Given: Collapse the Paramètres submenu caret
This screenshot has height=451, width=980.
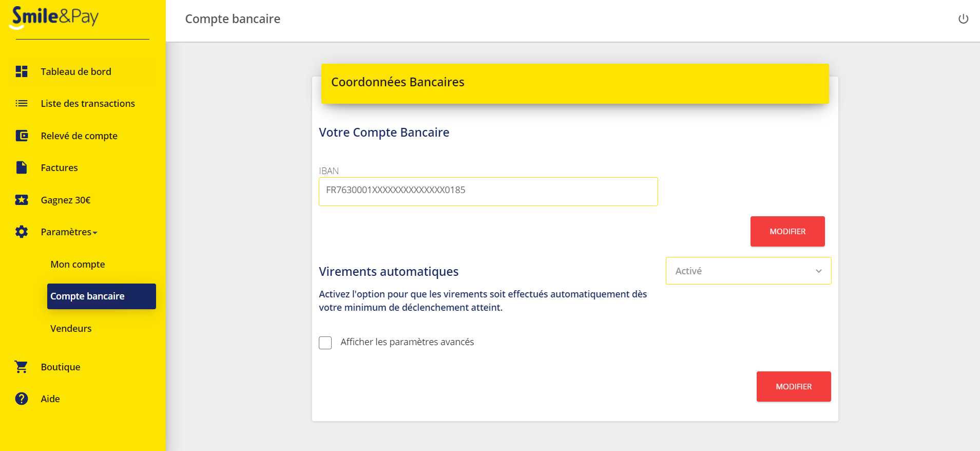Looking at the screenshot, I should click(95, 233).
